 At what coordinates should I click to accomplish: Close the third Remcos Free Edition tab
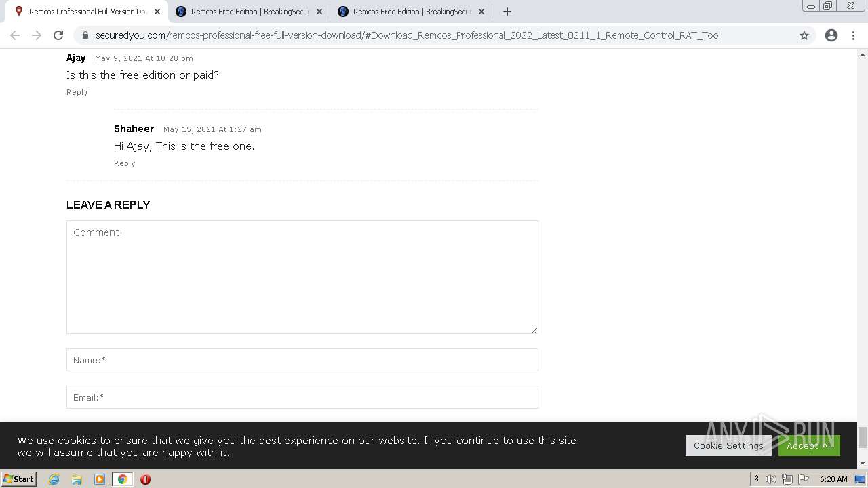pyautogui.click(x=481, y=12)
